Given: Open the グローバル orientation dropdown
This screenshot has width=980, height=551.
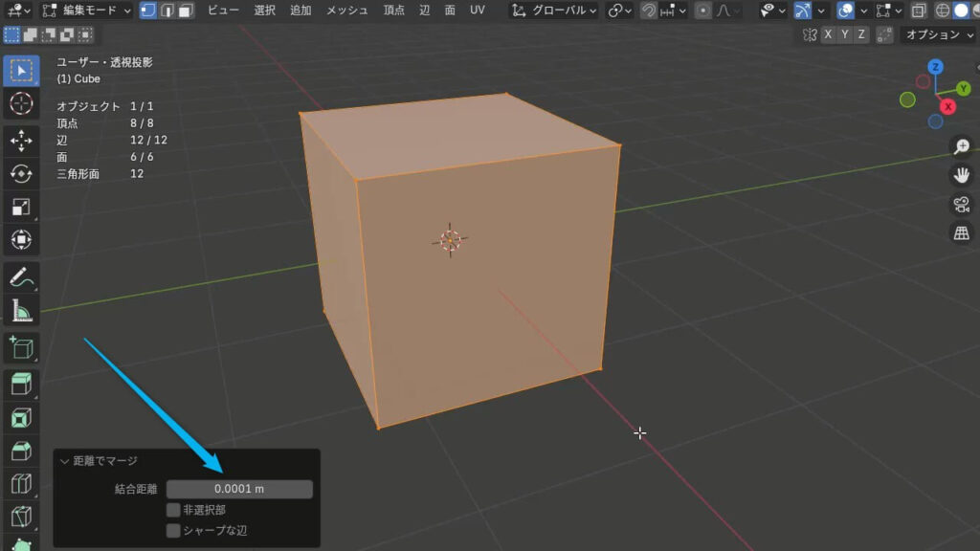Looking at the screenshot, I should coord(554,11).
